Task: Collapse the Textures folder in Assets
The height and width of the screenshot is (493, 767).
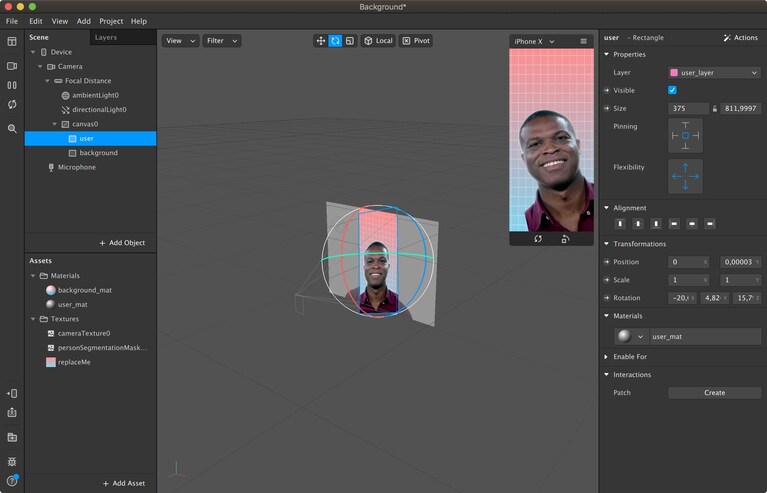Action: 33,319
